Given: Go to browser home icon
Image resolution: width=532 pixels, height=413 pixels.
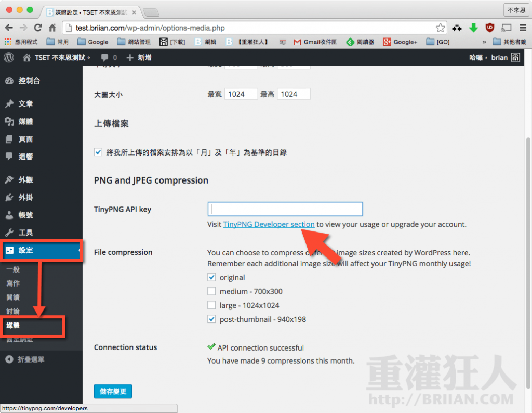Looking at the screenshot, I should (x=52, y=28).
